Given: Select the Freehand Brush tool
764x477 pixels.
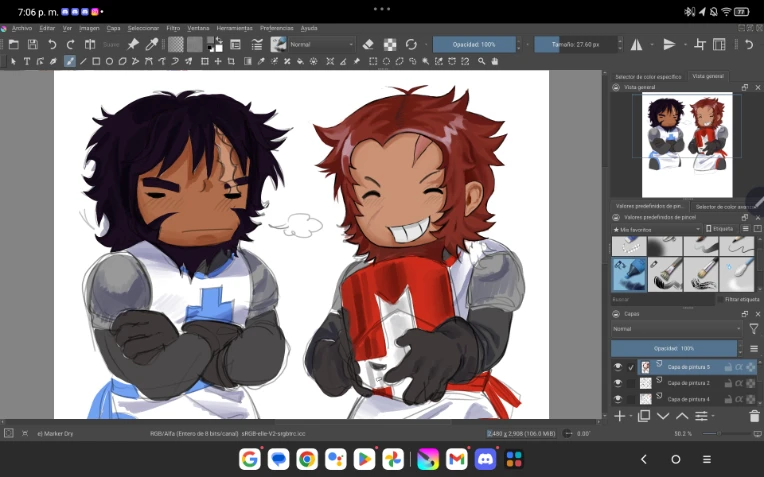Looking at the screenshot, I should pyautogui.click(x=70, y=61).
